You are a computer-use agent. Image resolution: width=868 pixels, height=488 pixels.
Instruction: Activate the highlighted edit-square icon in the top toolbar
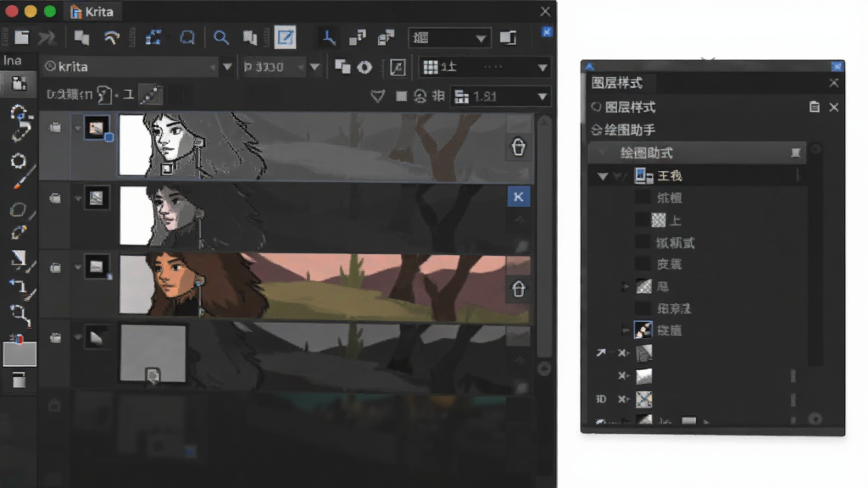[x=286, y=37]
